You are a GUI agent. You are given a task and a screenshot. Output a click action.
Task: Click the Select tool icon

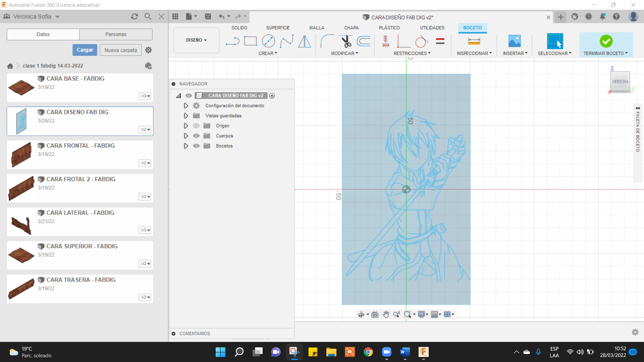tap(555, 41)
